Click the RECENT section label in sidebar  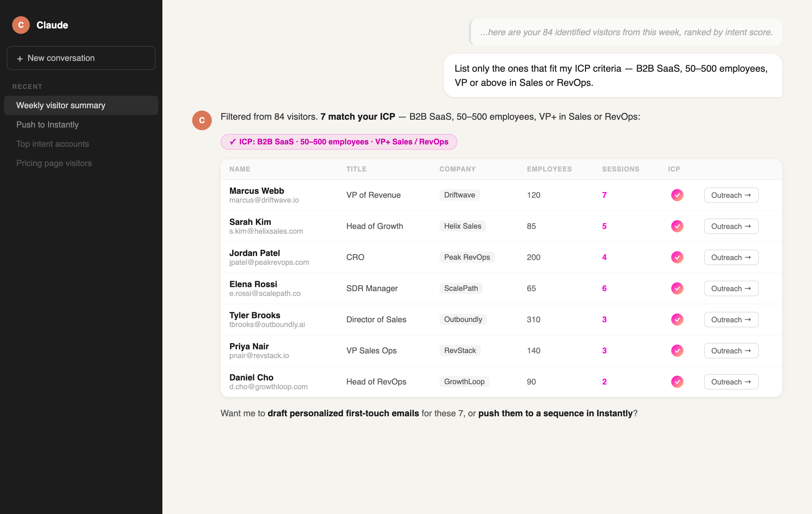pos(27,87)
